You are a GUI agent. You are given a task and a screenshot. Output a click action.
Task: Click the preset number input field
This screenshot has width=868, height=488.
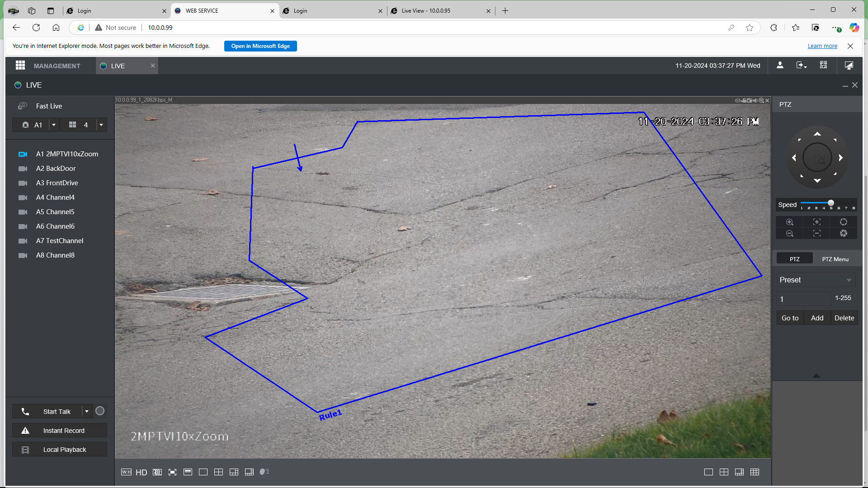(x=803, y=299)
